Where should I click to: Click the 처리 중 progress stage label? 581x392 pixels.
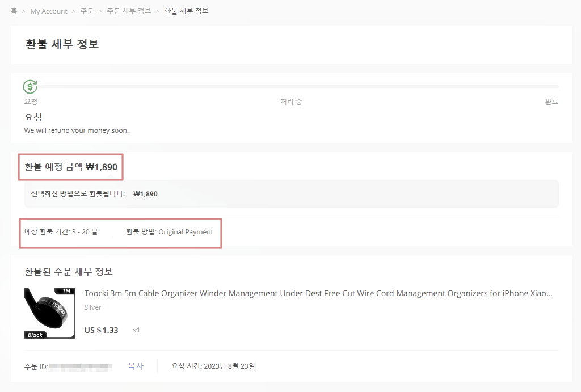click(x=291, y=102)
